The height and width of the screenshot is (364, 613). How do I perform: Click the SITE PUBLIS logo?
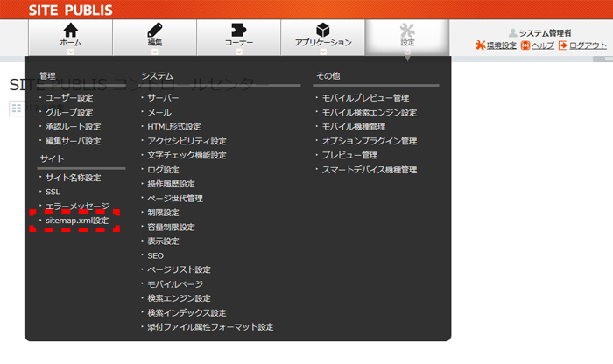(71, 10)
